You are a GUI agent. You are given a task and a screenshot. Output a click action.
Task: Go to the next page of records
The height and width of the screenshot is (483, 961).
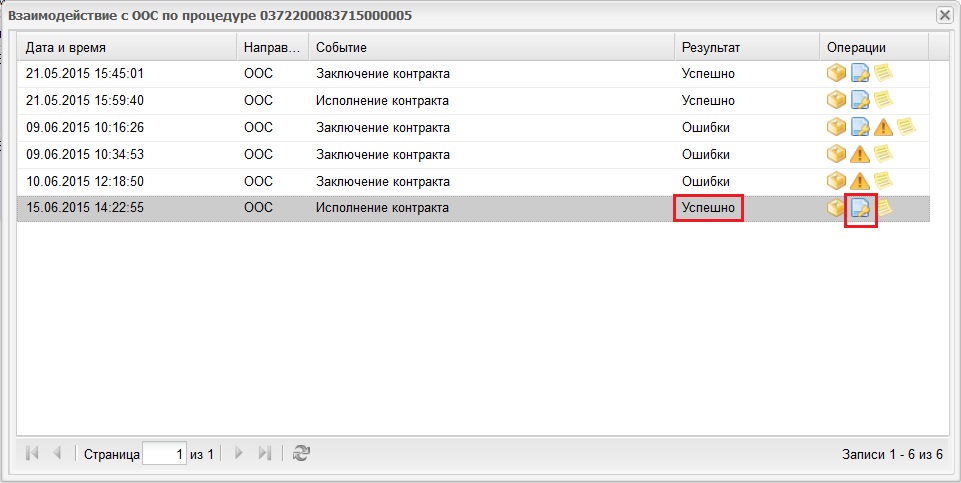coord(239,453)
